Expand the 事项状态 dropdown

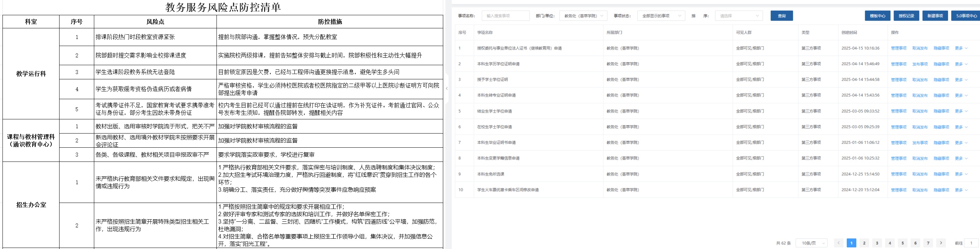[x=661, y=16]
